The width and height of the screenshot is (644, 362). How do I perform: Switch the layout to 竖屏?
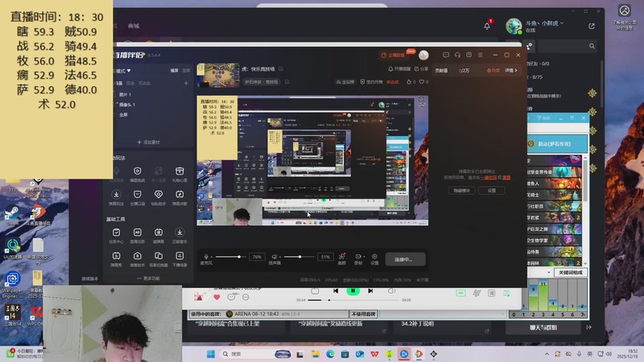(186, 71)
